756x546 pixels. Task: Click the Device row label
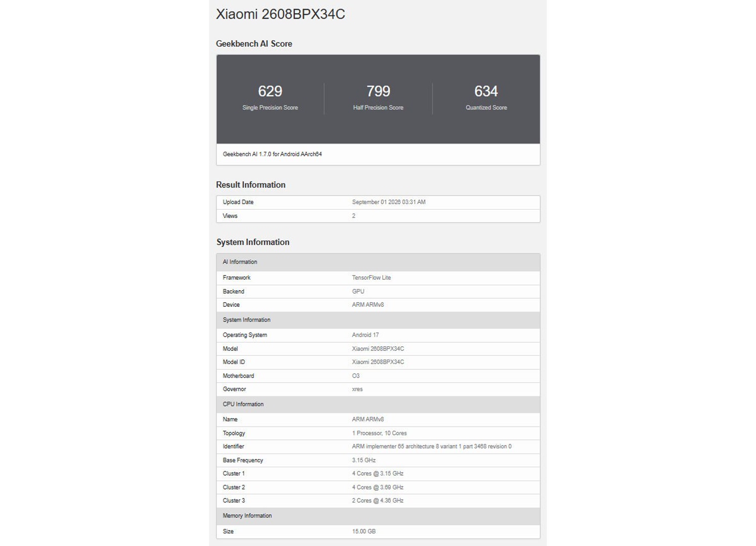(231, 305)
